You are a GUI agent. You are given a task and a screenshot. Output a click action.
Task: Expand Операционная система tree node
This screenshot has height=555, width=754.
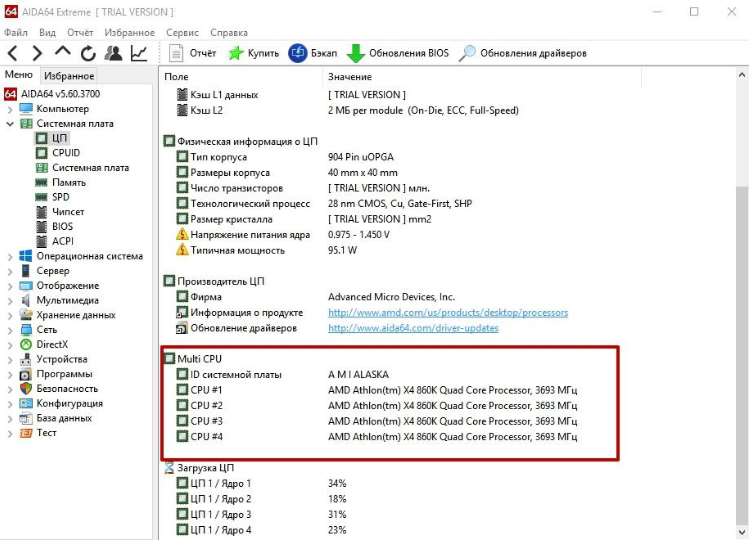pyautogui.click(x=10, y=256)
